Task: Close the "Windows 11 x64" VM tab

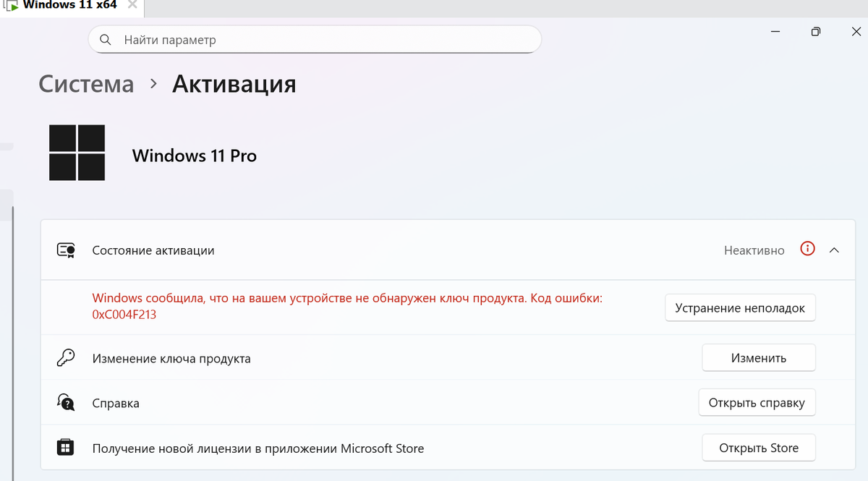Action: pos(132,4)
